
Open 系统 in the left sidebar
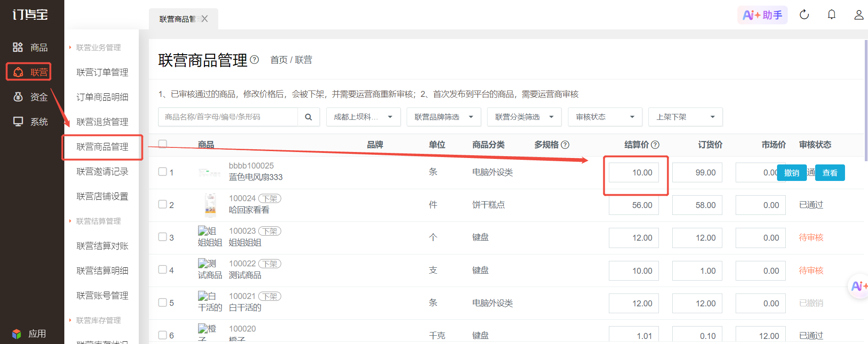click(30, 122)
